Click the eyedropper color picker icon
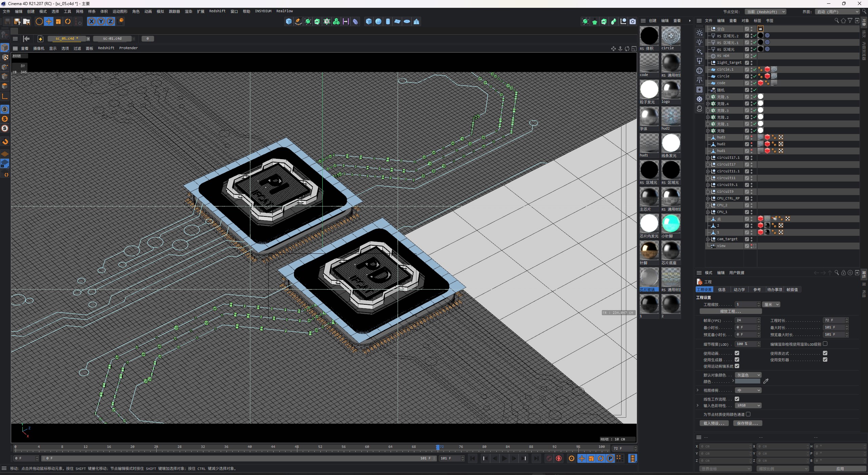The image size is (868, 475). pos(766,381)
